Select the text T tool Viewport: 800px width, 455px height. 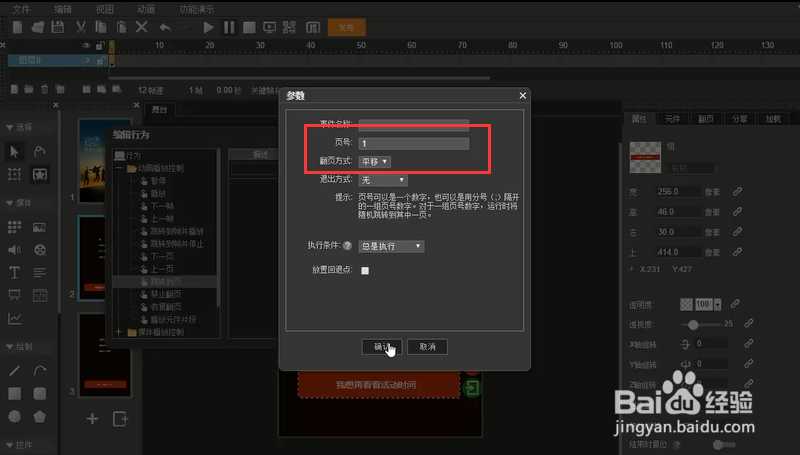click(14, 272)
